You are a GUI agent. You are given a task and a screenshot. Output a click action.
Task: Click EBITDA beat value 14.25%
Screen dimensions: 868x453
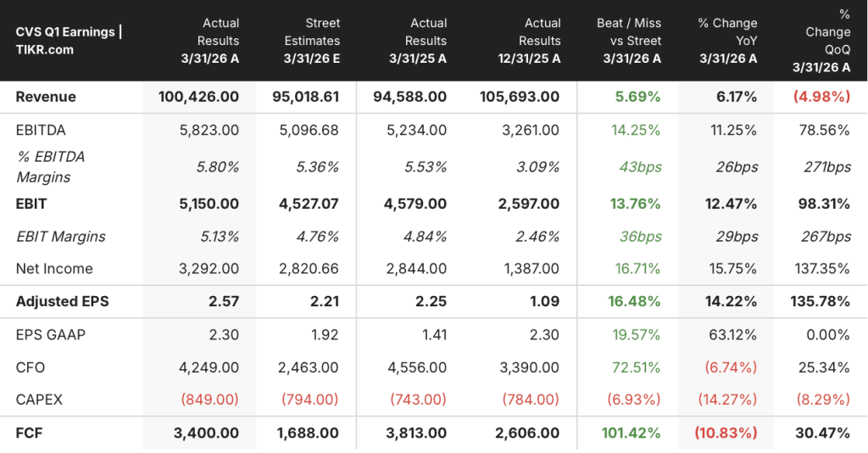pyautogui.click(x=636, y=130)
